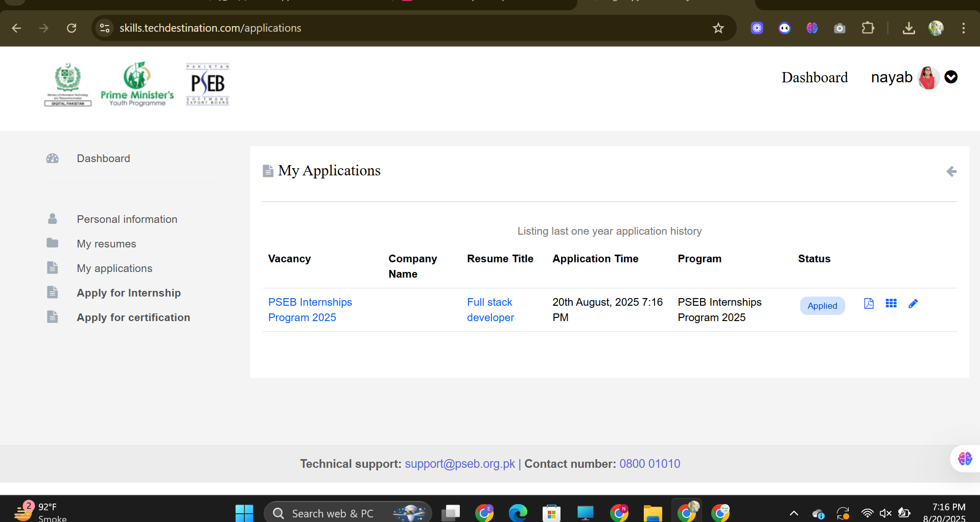
Task: Open Chrome's three-dot menu
Action: pos(963,28)
